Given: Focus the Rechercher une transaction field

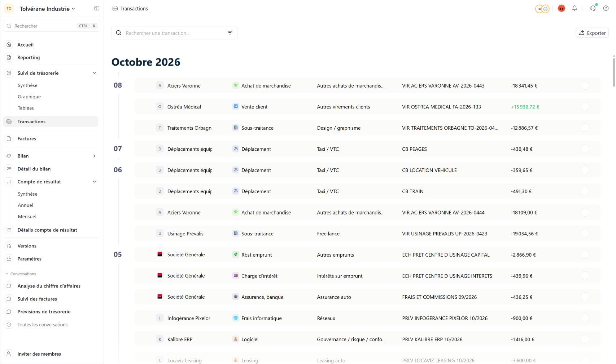Looking at the screenshot, I should point(174,33).
